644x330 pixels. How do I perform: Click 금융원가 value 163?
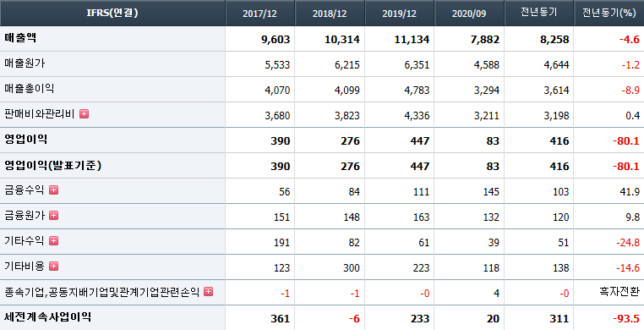[x=422, y=217]
